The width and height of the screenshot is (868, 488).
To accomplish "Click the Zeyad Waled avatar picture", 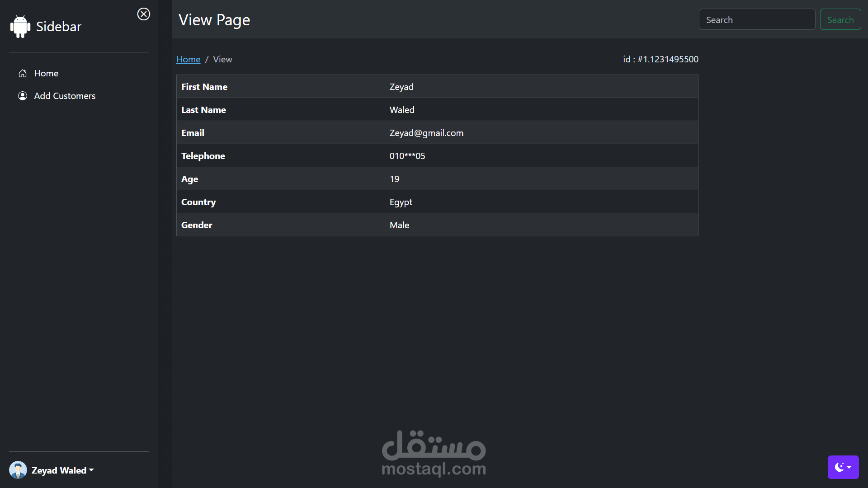I will [18, 470].
